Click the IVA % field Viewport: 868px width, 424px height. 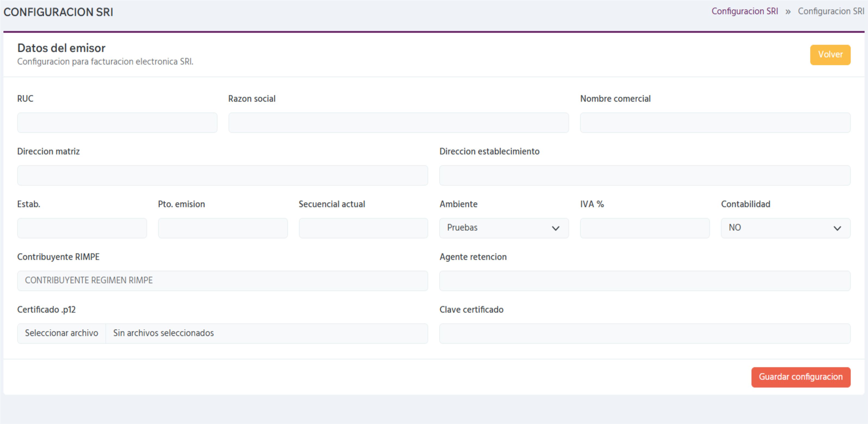coord(644,228)
